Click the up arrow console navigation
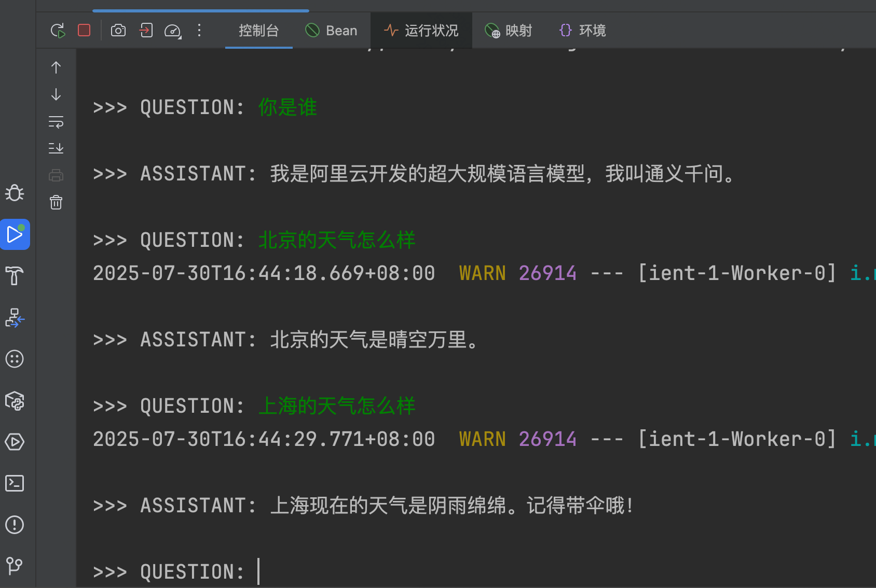This screenshot has width=876, height=588. [56, 67]
